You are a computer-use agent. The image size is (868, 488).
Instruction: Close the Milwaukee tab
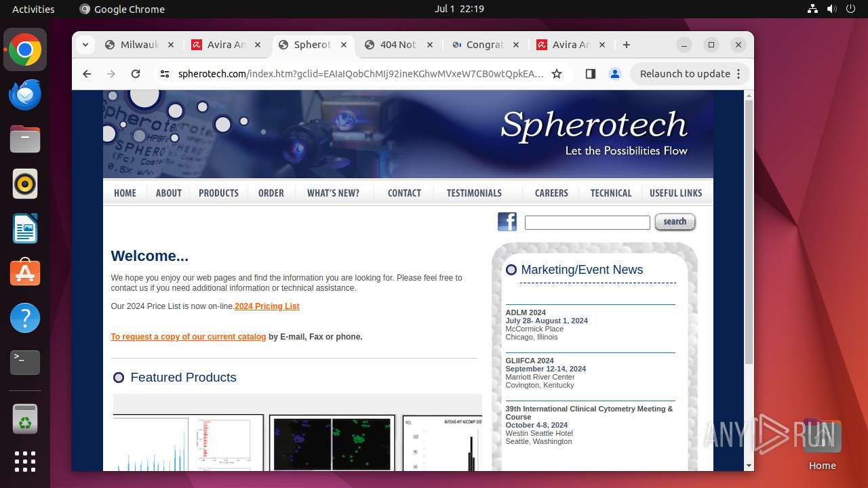[171, 45]
